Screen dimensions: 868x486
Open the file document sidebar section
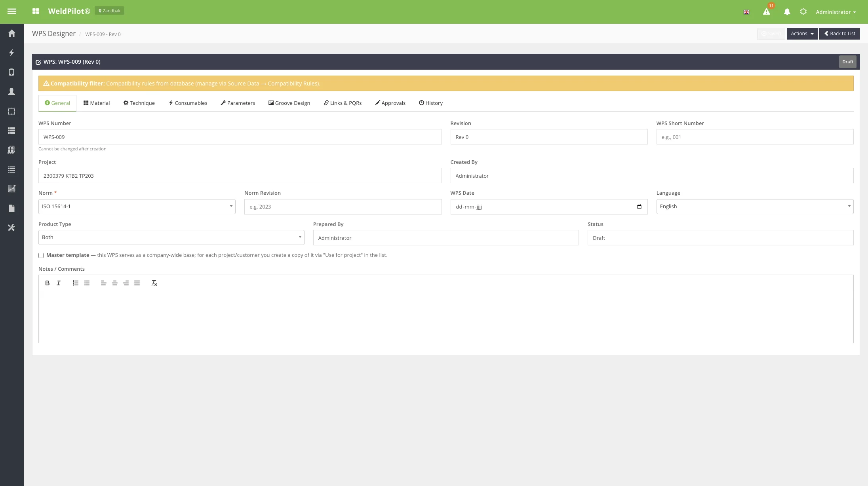tap(11, 208)
